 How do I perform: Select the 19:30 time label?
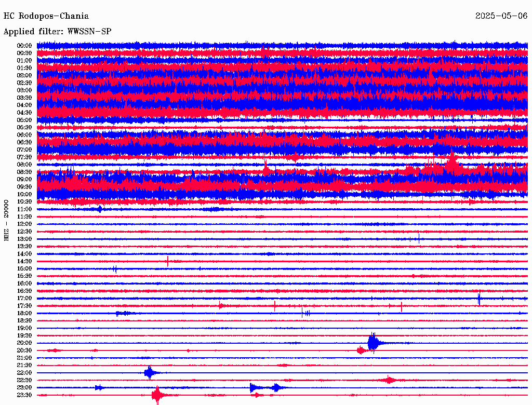point(24,336)
